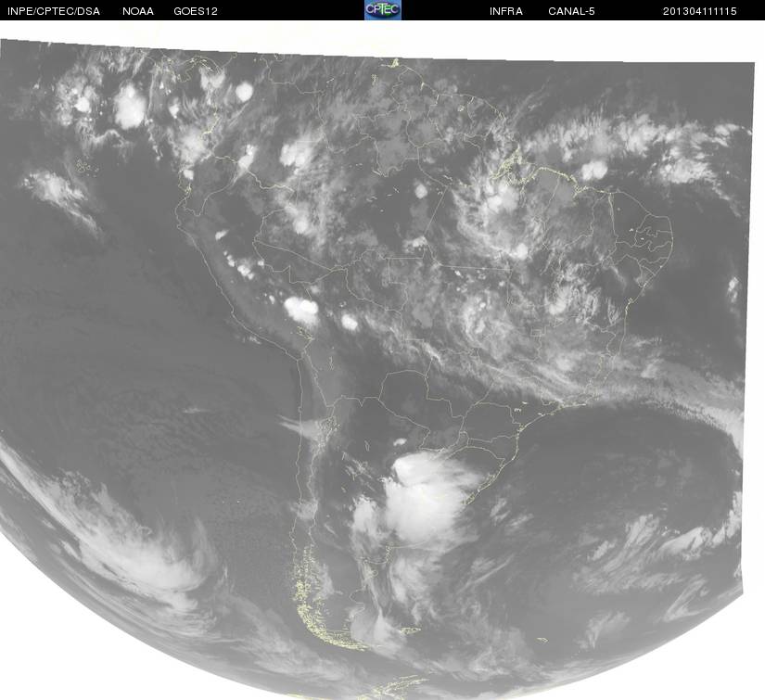Click the CPTEC logo in header
The width and height of the screenshot is (765, 700).
[383, 10]
